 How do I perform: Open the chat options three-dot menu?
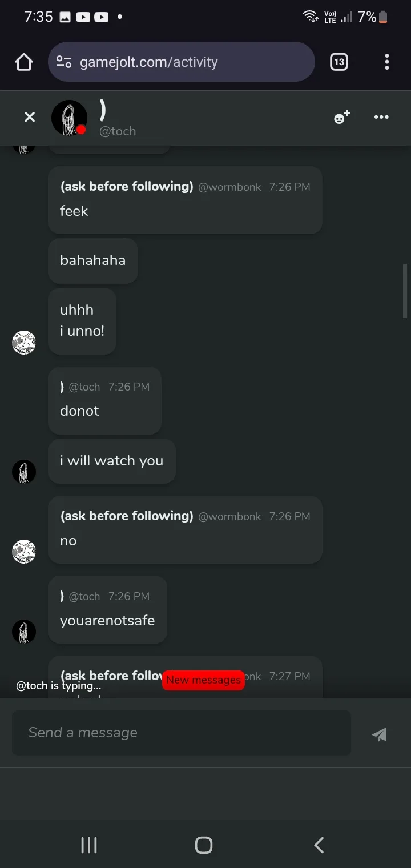coord(381,117)
